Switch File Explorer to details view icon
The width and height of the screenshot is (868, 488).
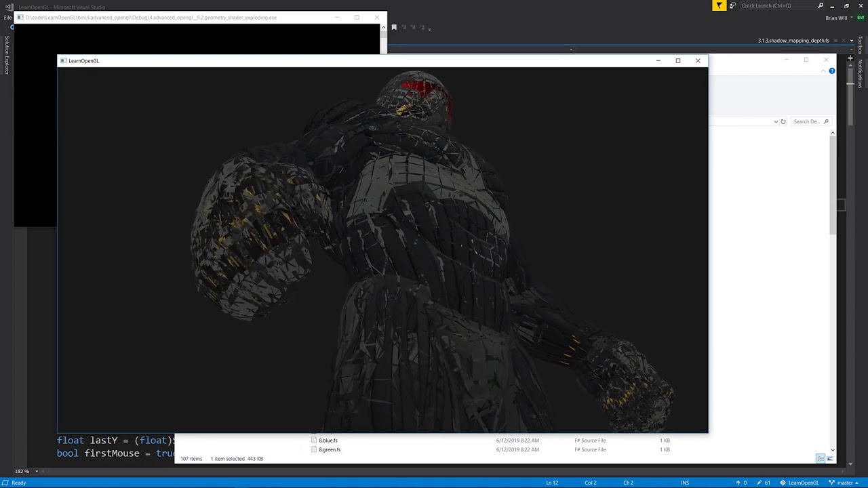821,459
